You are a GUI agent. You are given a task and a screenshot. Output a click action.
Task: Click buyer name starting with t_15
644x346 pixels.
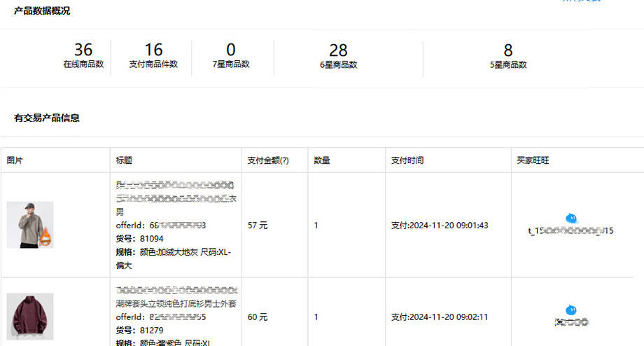[570, 230]
